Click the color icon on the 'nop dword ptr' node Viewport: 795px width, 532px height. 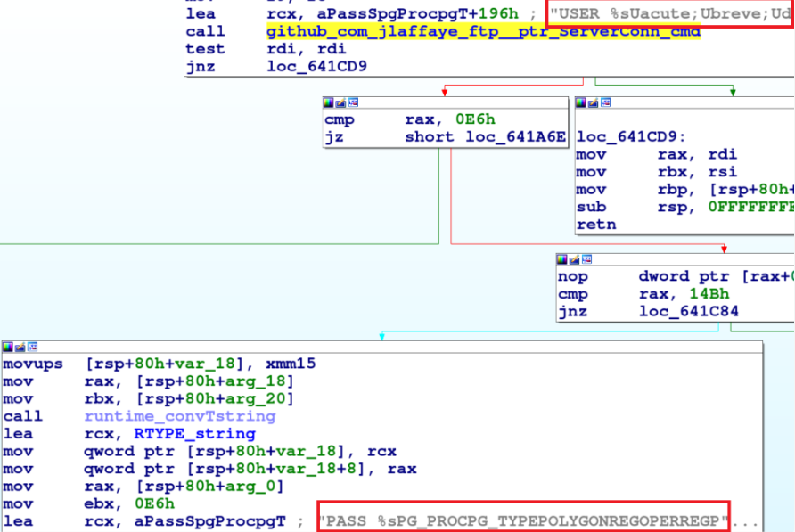(x=561, y=259)
